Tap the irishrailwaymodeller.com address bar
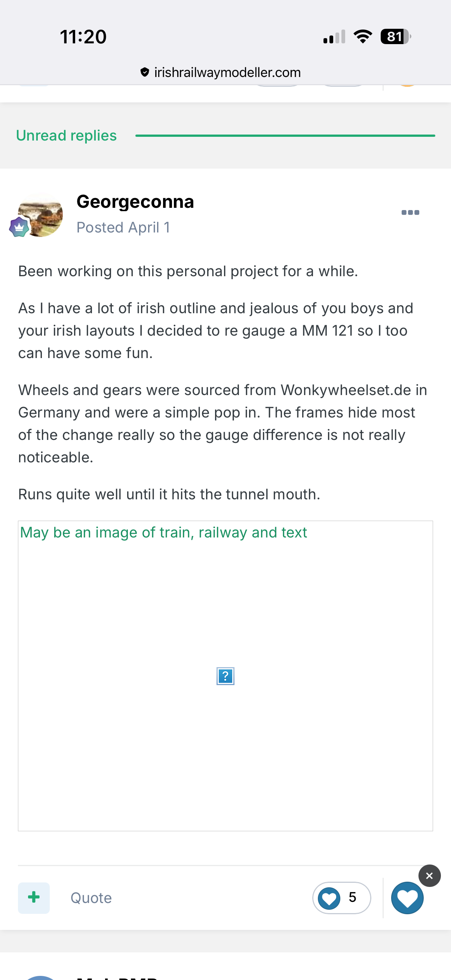 (x=227, y=72)
